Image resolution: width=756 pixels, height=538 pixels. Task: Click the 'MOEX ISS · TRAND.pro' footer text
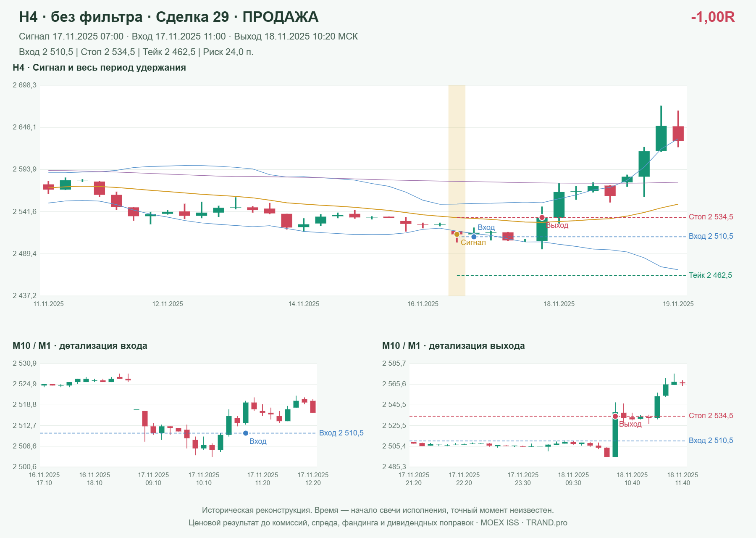pyautogui.click(x=524, y=523)
